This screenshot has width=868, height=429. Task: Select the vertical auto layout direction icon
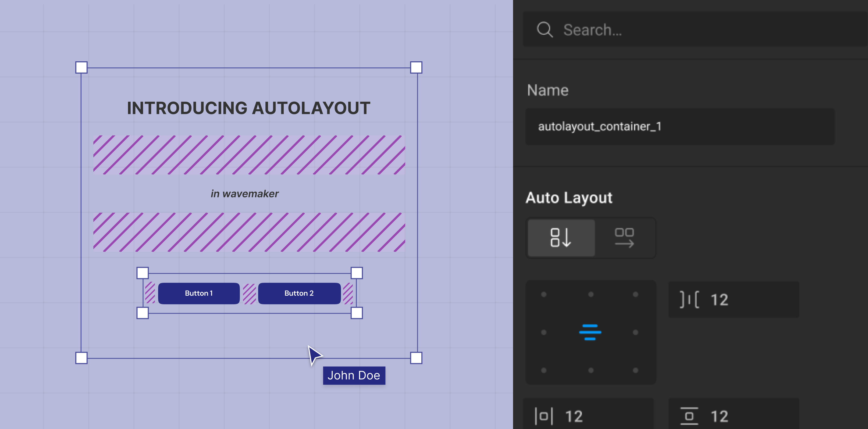[x=561, y=238]
